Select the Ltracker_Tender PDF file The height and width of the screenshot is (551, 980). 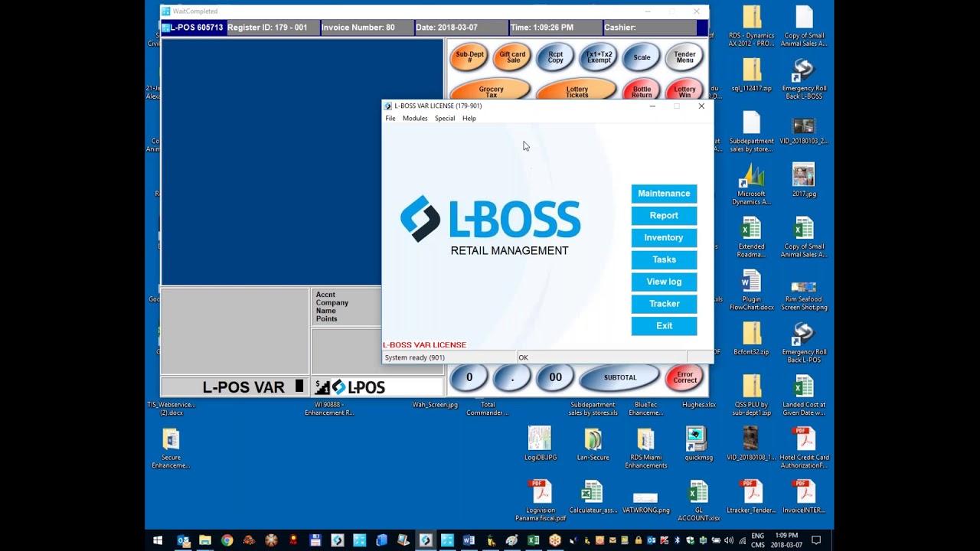pyautogui.click(x=751, y=497)
